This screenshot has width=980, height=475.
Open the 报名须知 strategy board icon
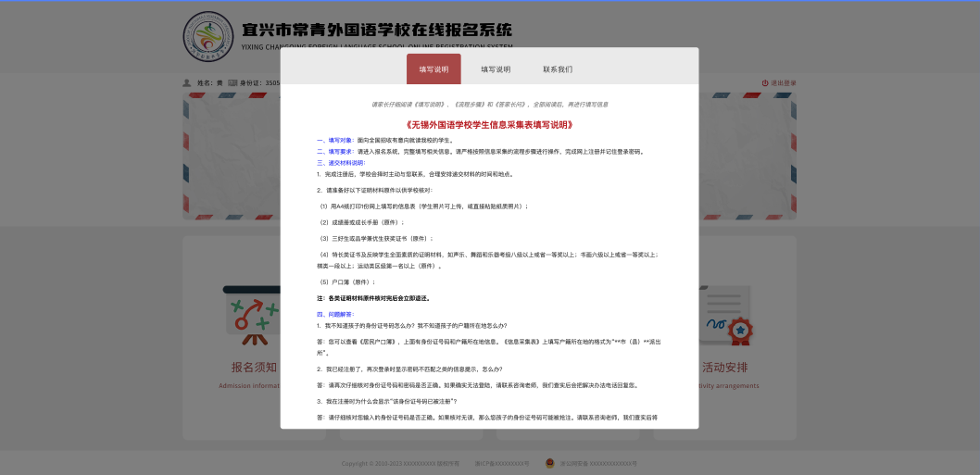(x=250, y=316)
